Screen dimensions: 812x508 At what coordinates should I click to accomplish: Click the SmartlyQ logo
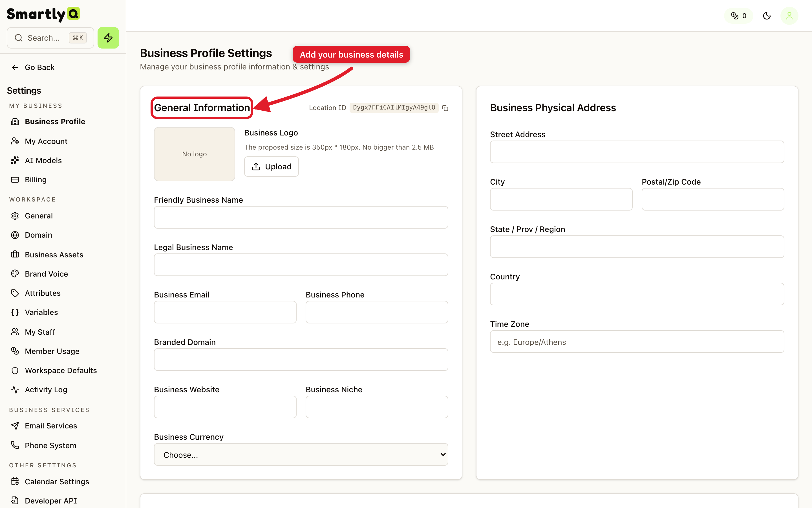point(43,14)
